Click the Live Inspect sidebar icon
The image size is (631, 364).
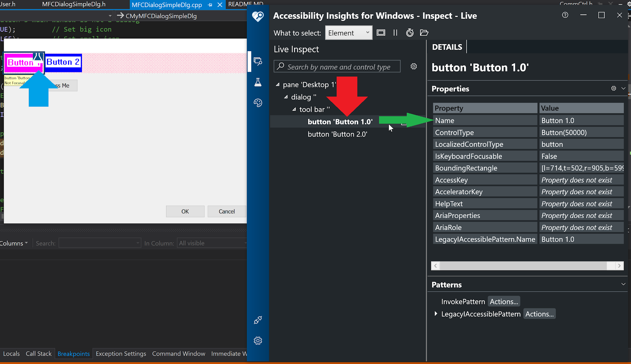coord(258,61)
